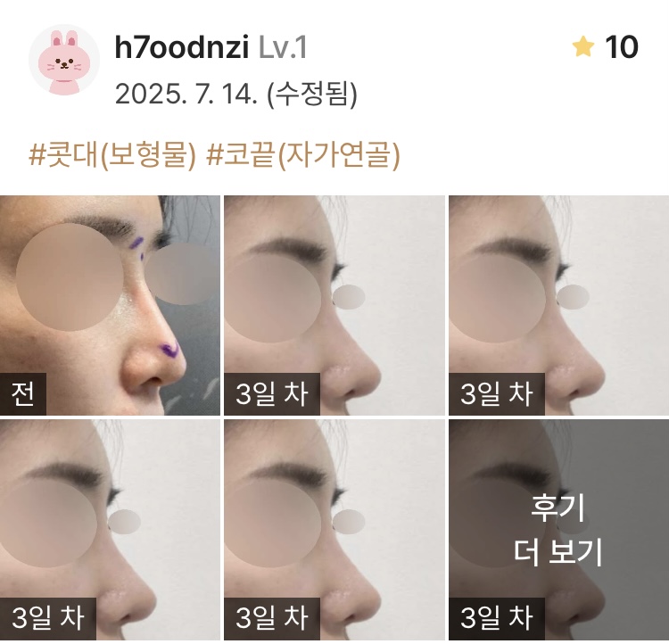Tap the rating score 10
Screen dimensions: 669x644
622,46
